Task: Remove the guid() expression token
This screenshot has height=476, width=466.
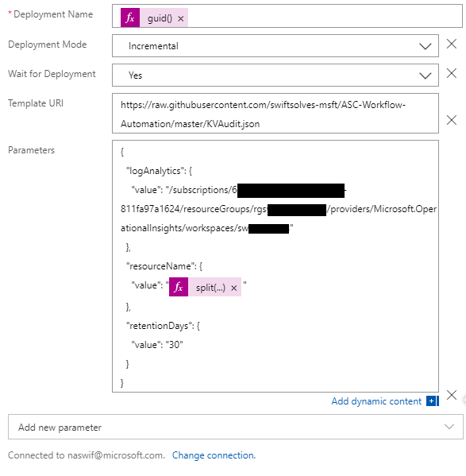Action: click(x=181, y=19)
